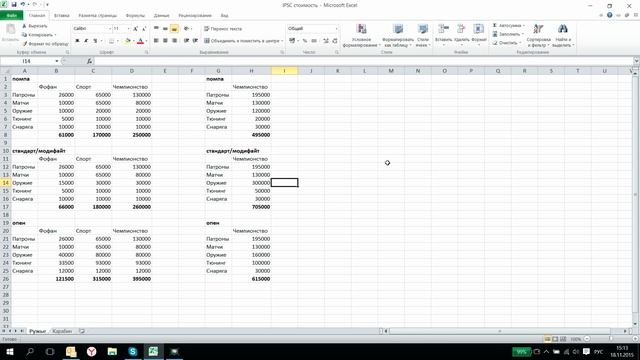Open Sort & Filter (Сортировка и фильтр)
This screenshot has width=640, height=360.
pyautogui.click(x=538, y=36)
